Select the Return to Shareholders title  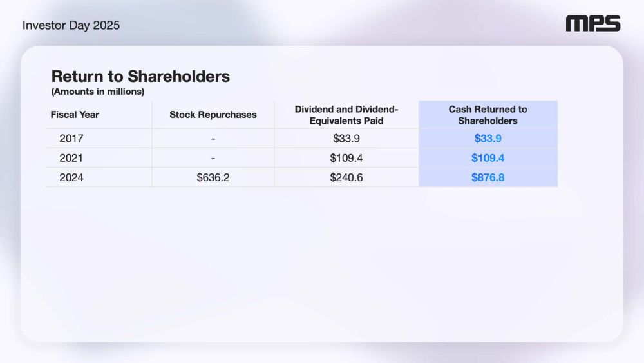pos(140,76)
